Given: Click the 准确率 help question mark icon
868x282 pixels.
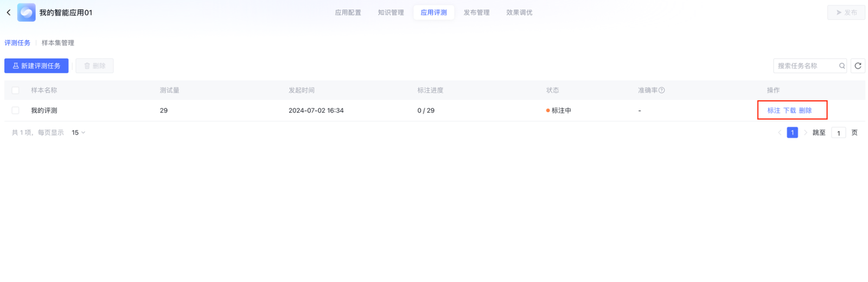Looking at the screenshot, I should [661, 91].
